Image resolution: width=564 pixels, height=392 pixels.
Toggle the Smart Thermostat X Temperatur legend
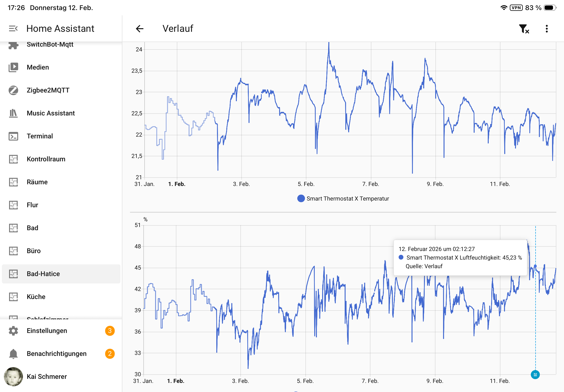(343, 198)
